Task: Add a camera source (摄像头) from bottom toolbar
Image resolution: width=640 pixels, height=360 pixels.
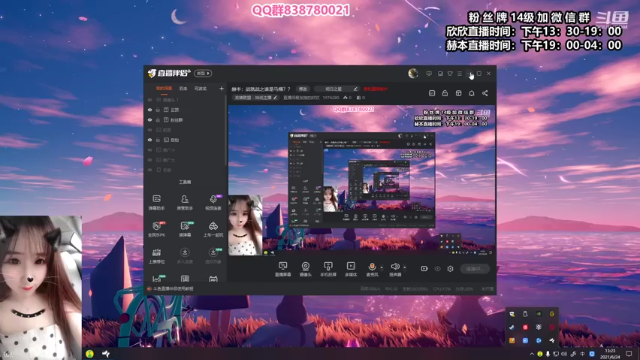Action: coord(305,269)
